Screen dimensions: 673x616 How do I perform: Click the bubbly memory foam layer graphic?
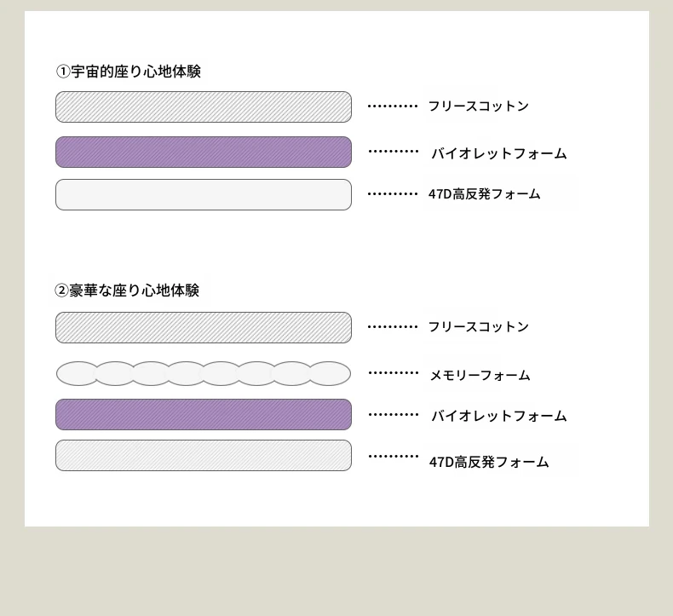coord(204,373)
